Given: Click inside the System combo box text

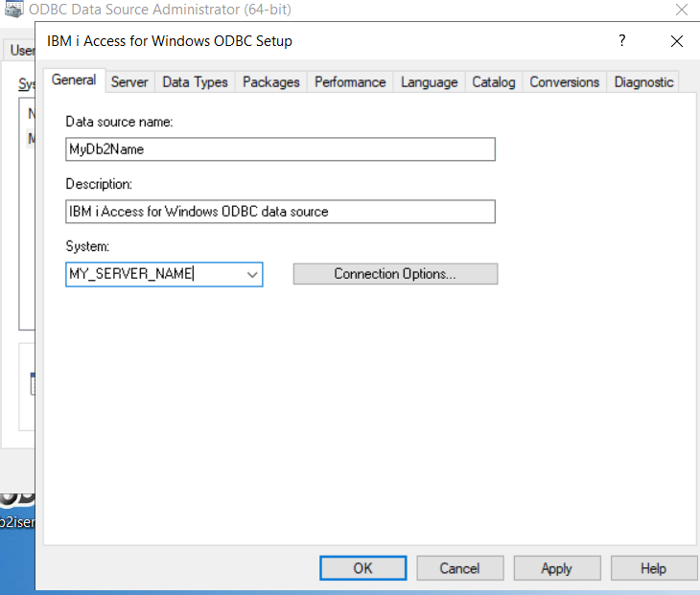Looking at the screenshot, I should click(154, 274).
